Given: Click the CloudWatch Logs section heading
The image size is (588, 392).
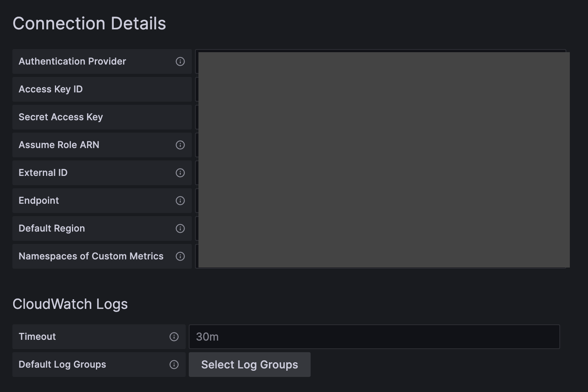Looking at the screenshot, I should click(70, 304).
